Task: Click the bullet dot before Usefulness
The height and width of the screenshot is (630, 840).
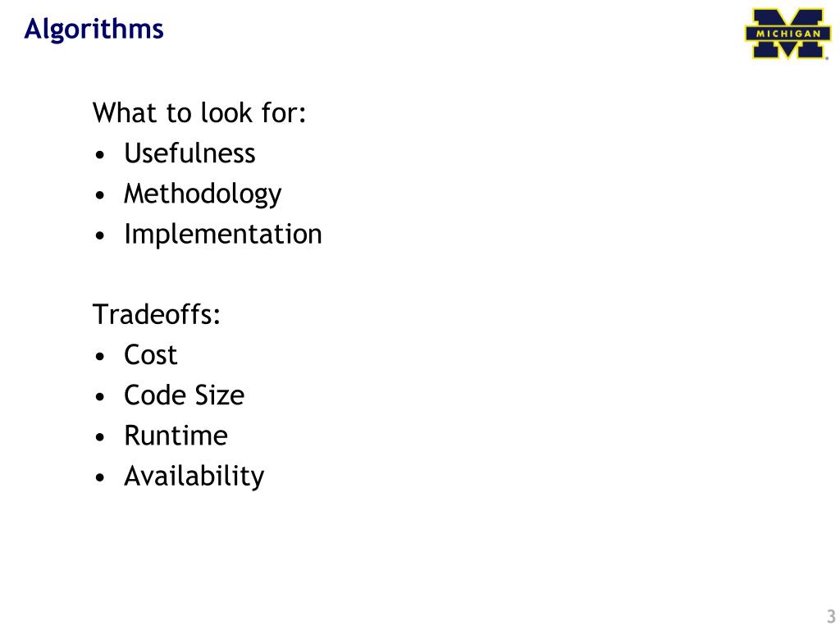Action: 99,155
